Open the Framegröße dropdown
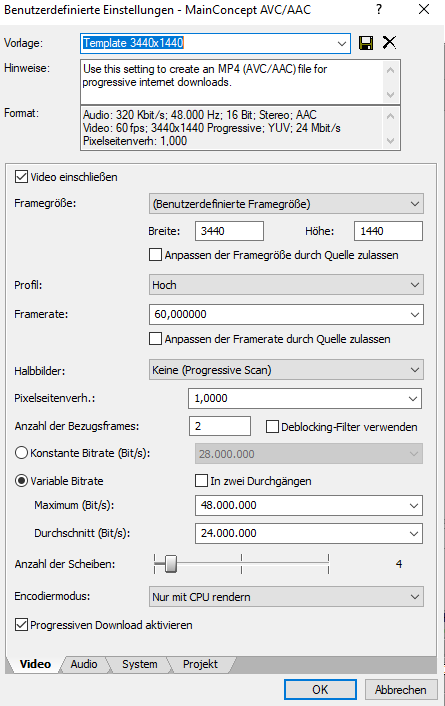Image resolution: width=445 pixels, height=706 pixels. [286, 204]
